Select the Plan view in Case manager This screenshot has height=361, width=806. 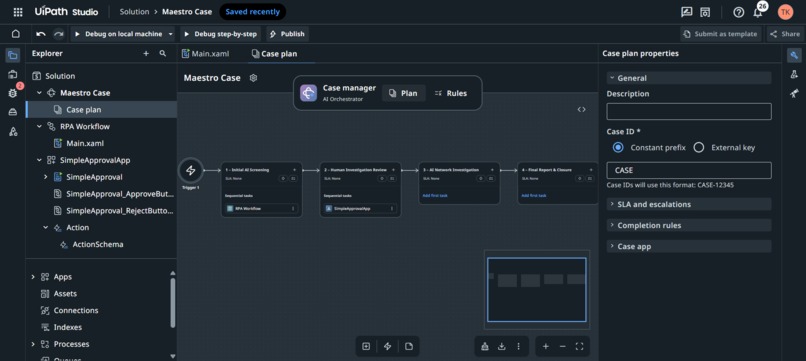tap(404, 93)
